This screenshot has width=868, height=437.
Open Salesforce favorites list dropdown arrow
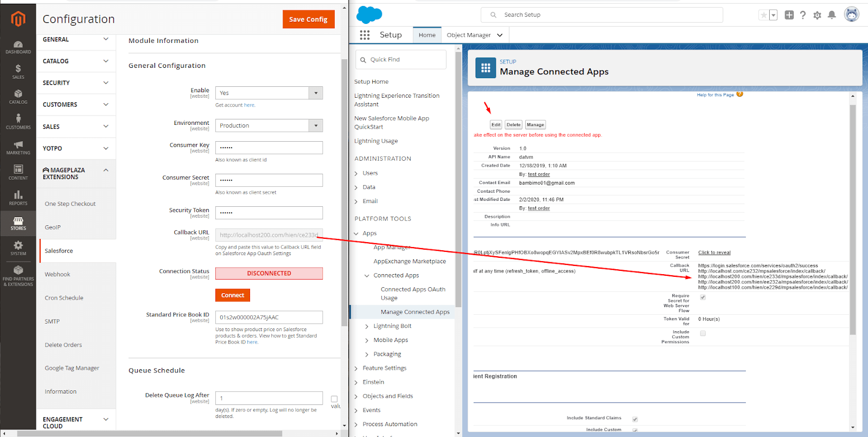point(774,15)
